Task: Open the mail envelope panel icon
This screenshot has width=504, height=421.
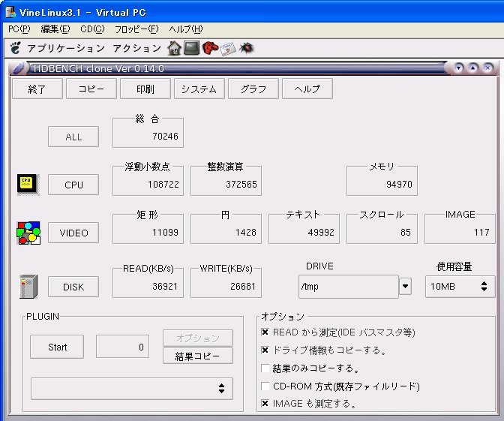Action: coord(228,49)
